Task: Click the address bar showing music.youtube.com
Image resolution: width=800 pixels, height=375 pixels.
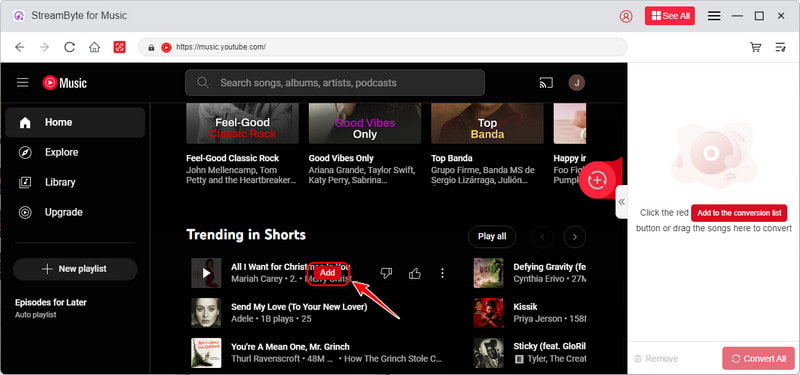Action: (x=383, y=47)
